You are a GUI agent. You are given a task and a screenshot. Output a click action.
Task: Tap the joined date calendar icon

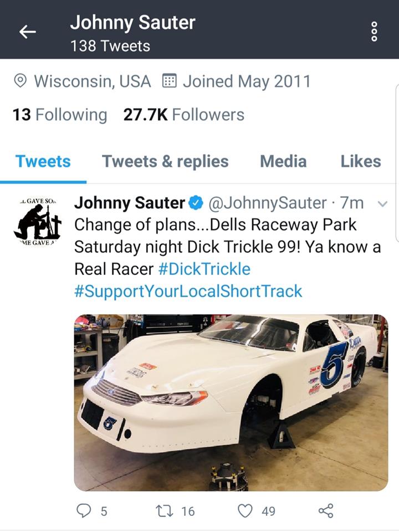pos(169,81)
